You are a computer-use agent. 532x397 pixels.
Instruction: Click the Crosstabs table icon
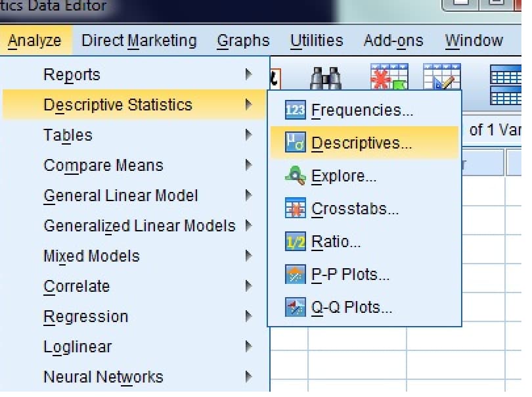click(295, 208)
